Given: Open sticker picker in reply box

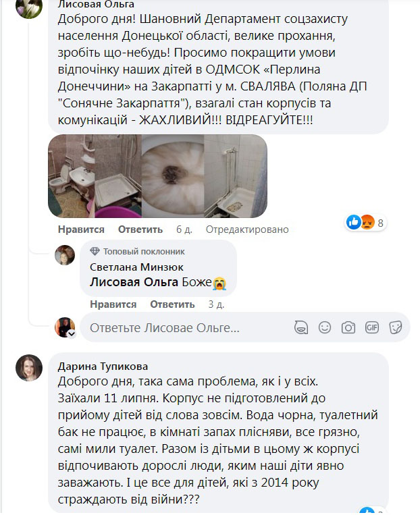Looking at the screenshot, I should pos(396,328).
